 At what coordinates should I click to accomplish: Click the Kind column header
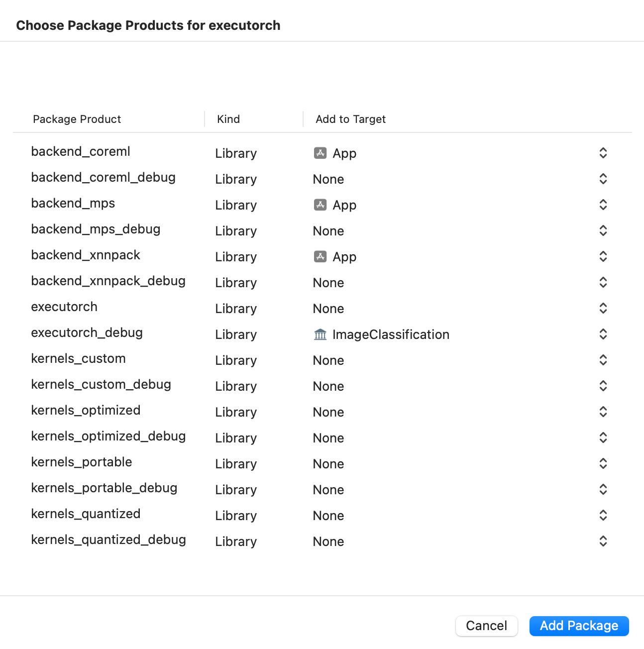pos(228,119)
